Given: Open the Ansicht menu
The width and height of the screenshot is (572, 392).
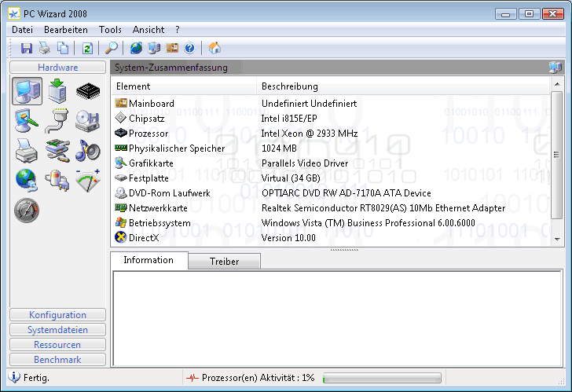Looking at the screenshot, I should coord(148,30).
